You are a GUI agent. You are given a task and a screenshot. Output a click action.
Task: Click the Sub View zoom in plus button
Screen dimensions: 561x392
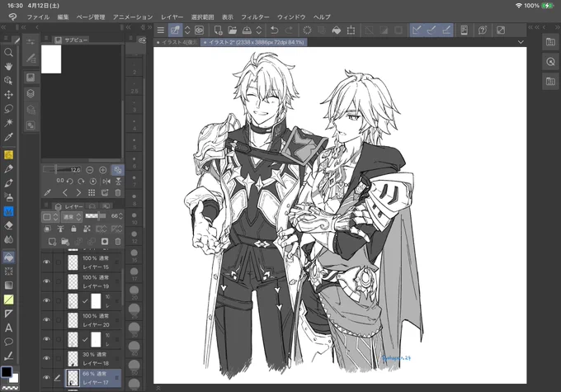point(102,170)
